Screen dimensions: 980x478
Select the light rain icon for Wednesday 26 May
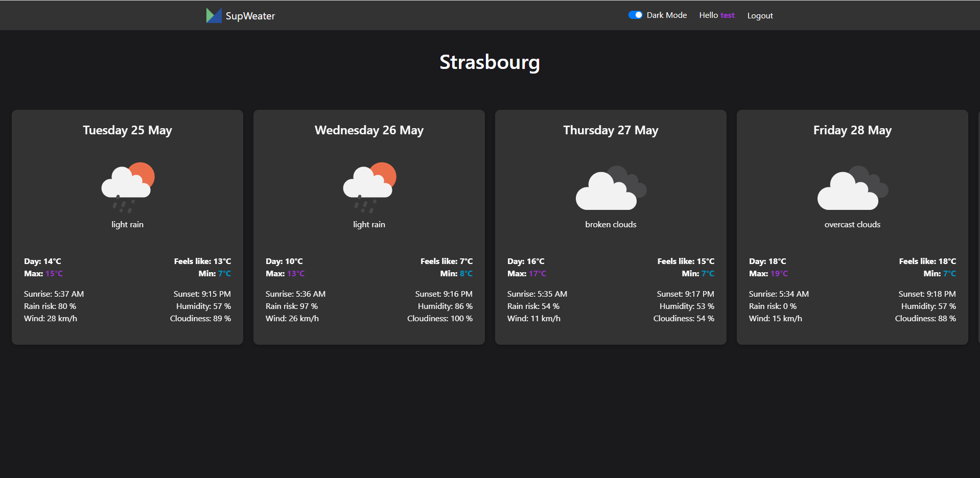point(368,186)
